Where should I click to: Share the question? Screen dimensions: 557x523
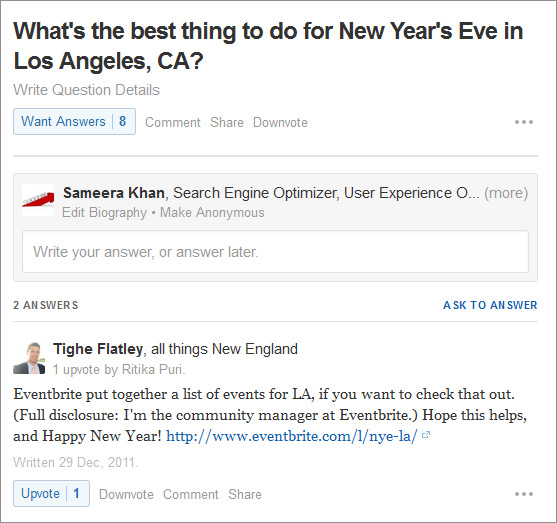point(227,123)
